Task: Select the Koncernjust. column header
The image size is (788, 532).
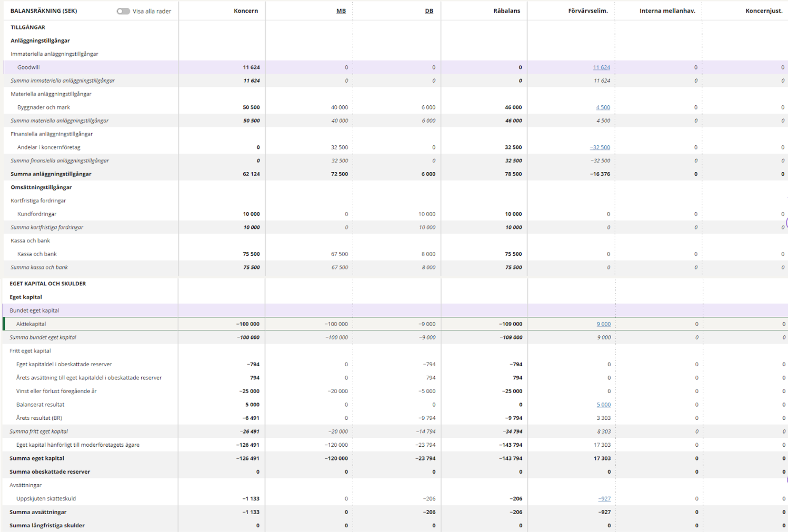Action: tap(764, 11)
